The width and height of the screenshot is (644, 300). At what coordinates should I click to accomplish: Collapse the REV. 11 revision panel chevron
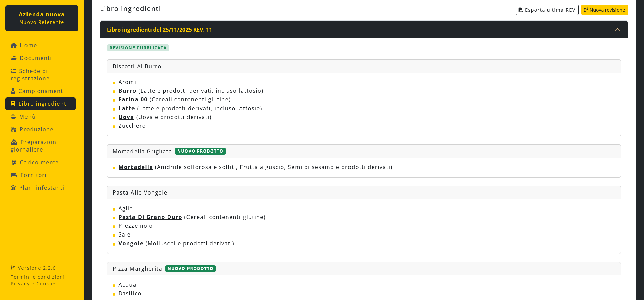[x=617, y=30]
